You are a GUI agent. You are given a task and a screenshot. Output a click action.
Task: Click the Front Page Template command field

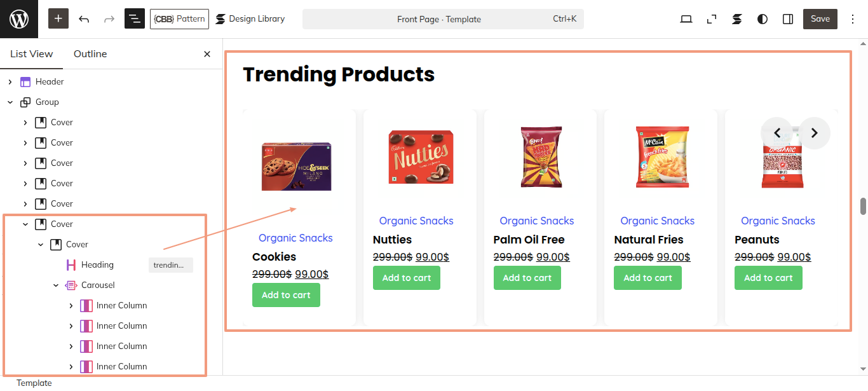443,19
